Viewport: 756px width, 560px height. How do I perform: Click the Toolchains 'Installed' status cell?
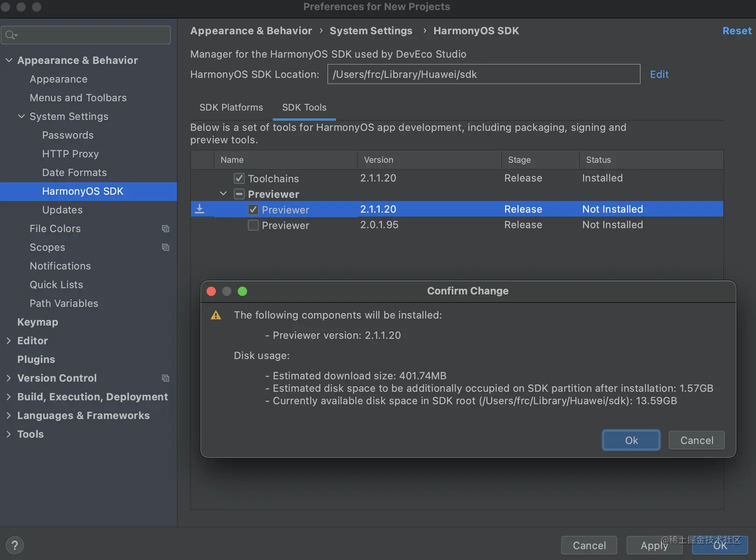[x=602, y=178]
